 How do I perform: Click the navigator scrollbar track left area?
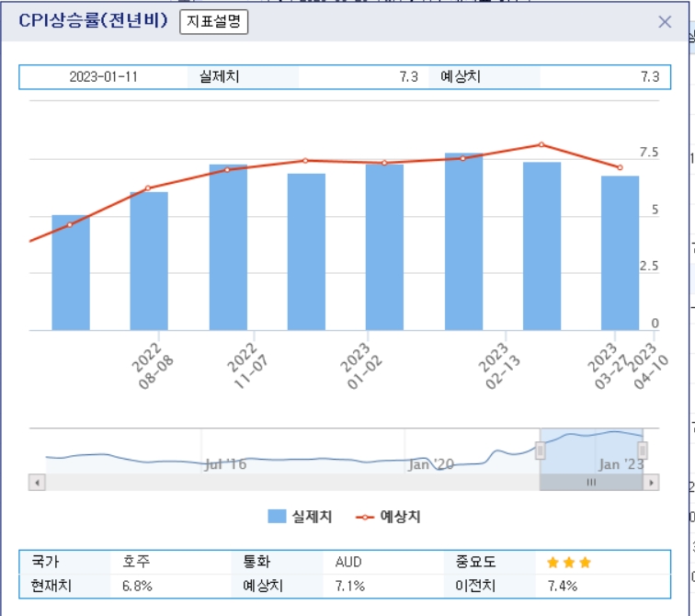pyautogui.click(x=292, y=482)
